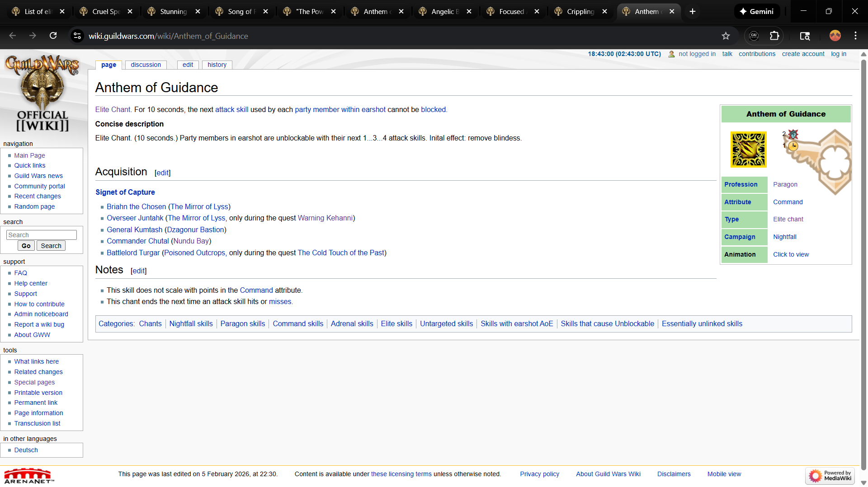Open What links here tool

click(36, 361)
